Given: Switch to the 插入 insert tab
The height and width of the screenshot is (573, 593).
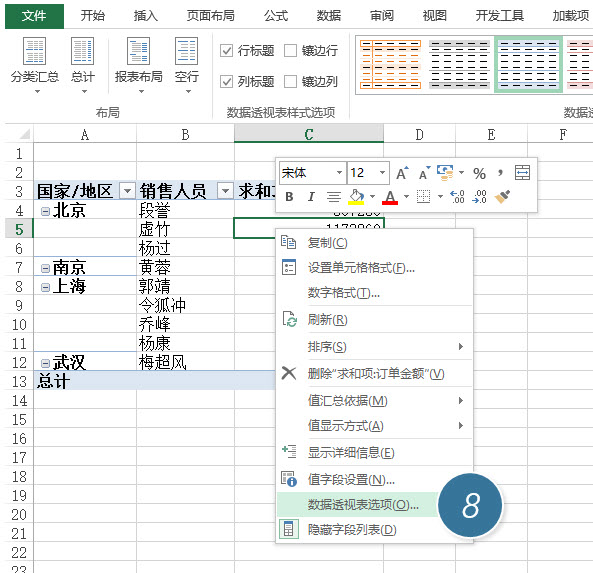Looking at the screenshot, I should tap(146, 16).
